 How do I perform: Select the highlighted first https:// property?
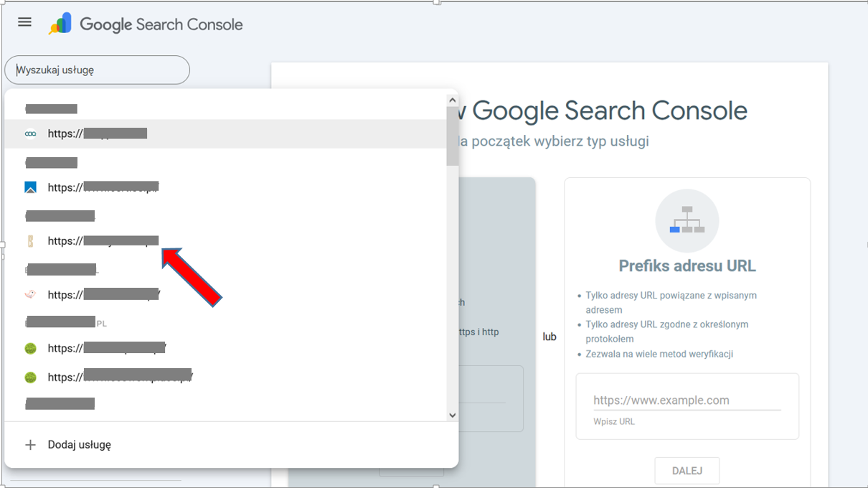click(98, 133)
